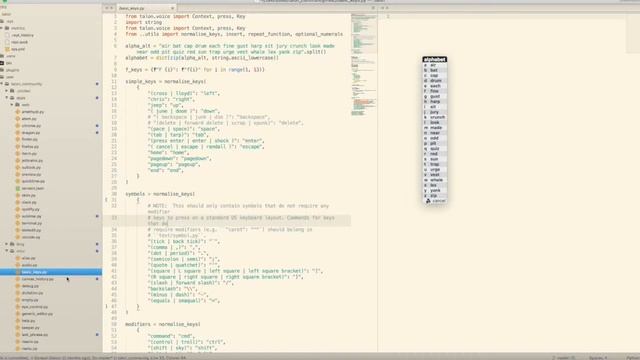
Task: Click the 'a air' row in alphabet popup
Action: (435, 65)
